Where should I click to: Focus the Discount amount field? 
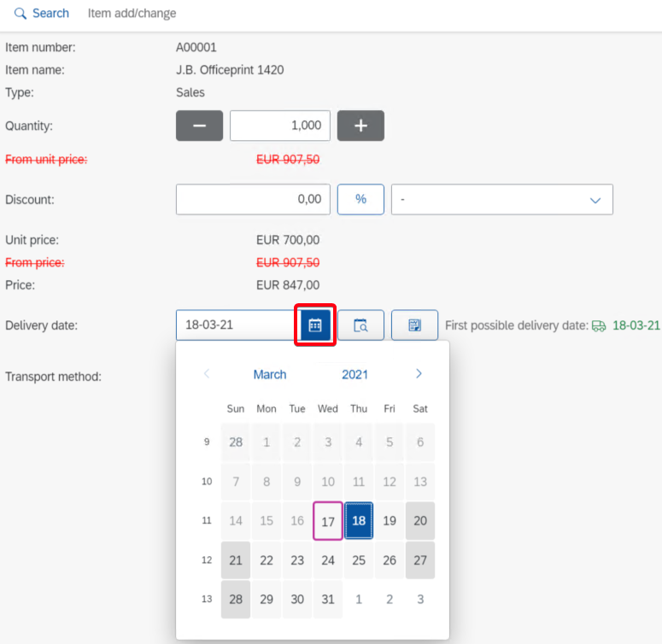tap(253, 199)
